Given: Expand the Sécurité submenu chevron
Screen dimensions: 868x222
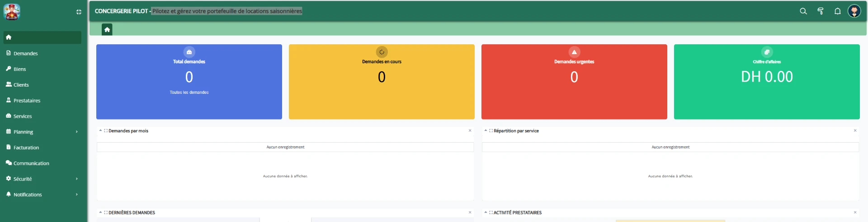Looking at the screenshot, I should (76, 179).
